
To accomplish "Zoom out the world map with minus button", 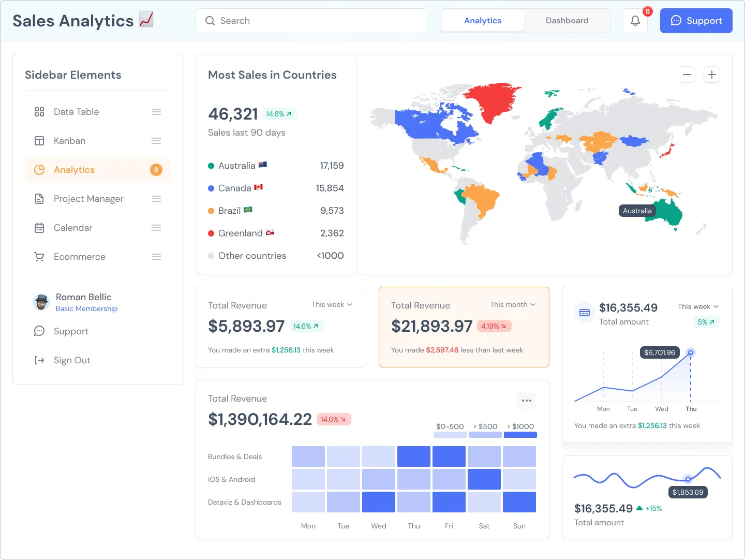I will tap(687, 75).
